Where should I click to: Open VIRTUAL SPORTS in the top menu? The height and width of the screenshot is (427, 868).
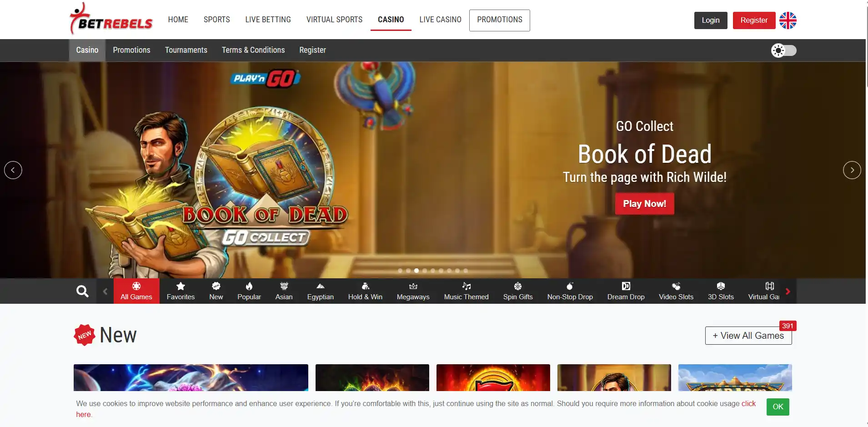(x=335, y=20)
